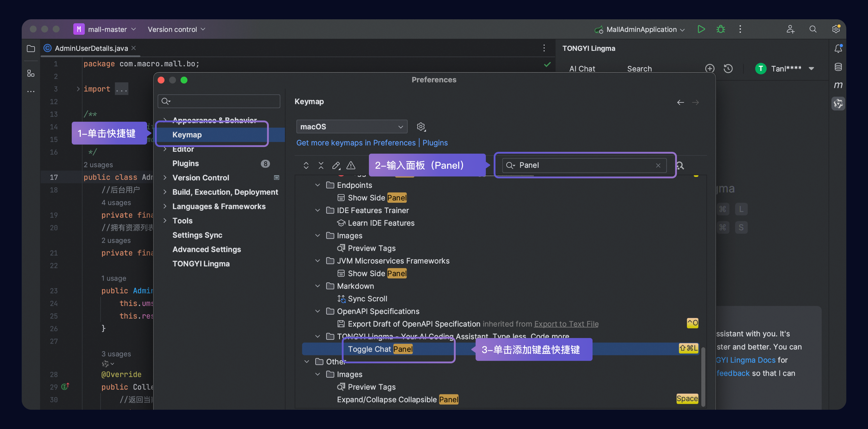Screen dimensions: 868x429
Task: Clear the Panel search text with the x icon
Action: pyautogui.click(x=658, y=165)
